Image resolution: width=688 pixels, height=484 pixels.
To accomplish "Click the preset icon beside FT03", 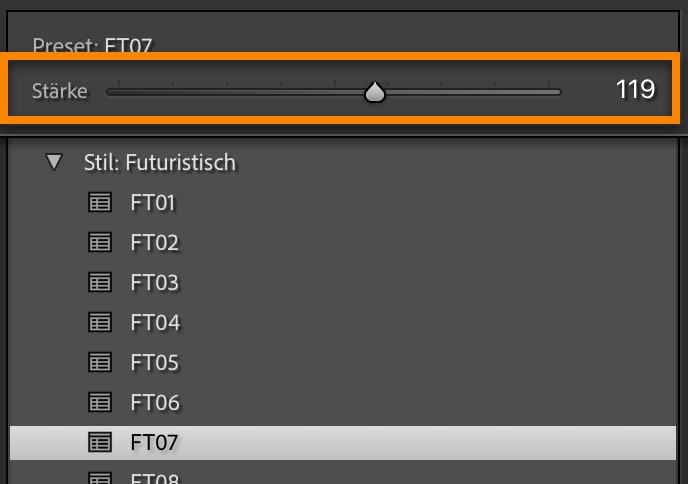I will pyautogui.click(x=100, y=283).
